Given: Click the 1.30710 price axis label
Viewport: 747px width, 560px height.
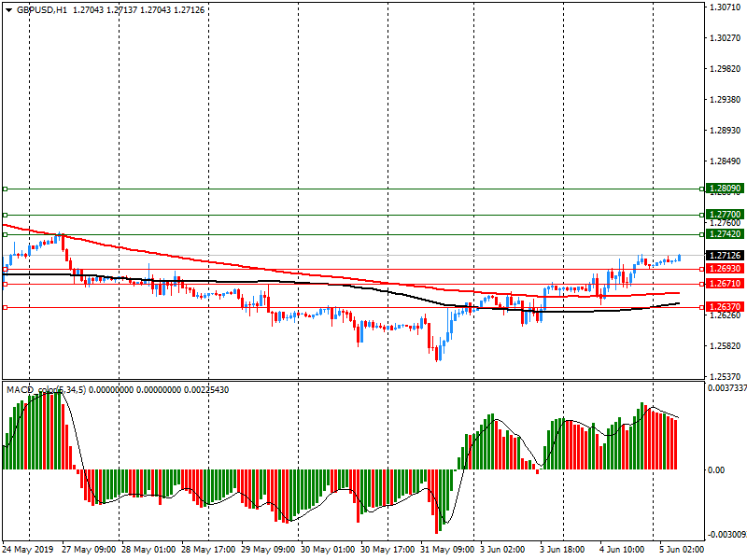Looking at the screenshot, I should pos(726,7).
